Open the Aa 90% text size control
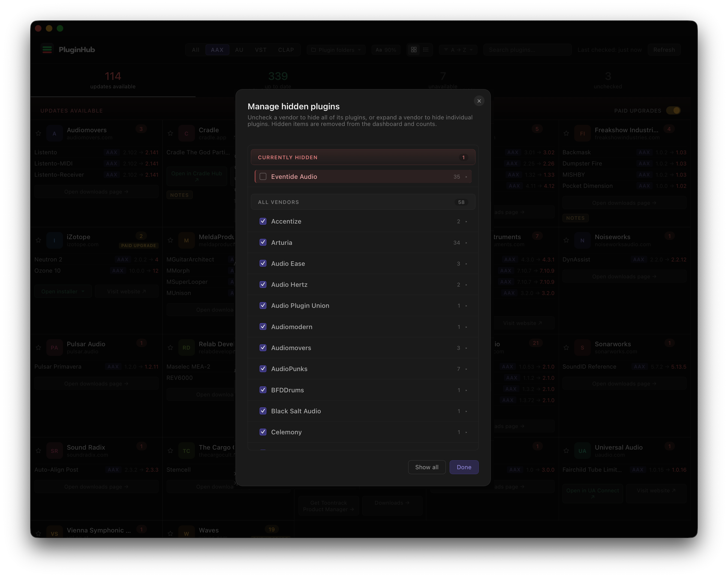 [386, 50]
